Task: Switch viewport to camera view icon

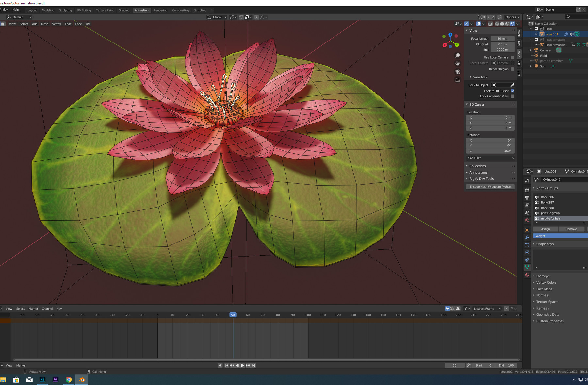Action: (457, 72)
